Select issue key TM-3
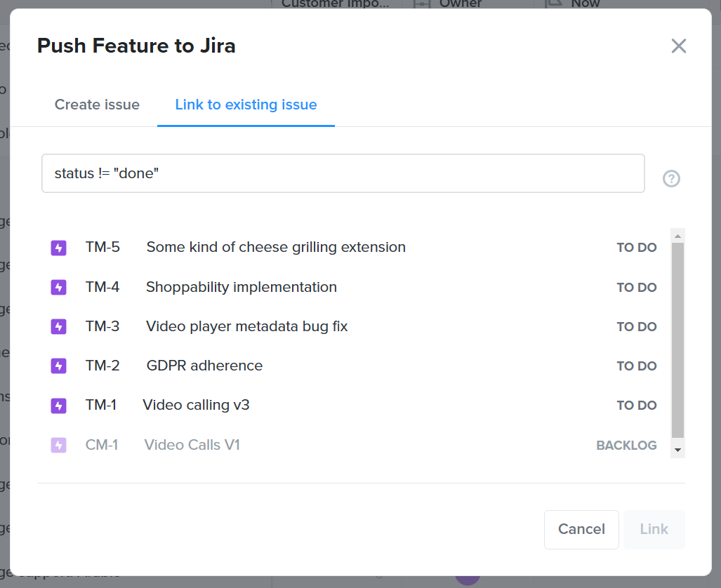The width and height of the screenshot is (721, 588). click(102, 326)
